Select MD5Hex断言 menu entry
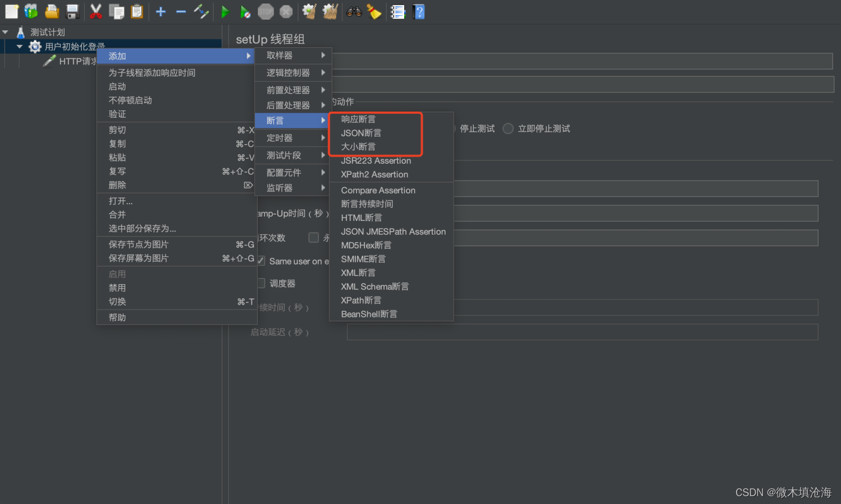 (391, 246)
